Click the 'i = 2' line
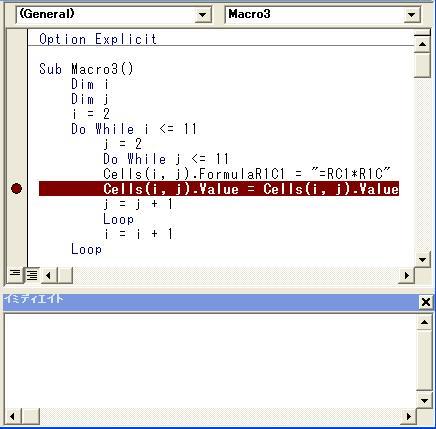 [x=91, y=114]
